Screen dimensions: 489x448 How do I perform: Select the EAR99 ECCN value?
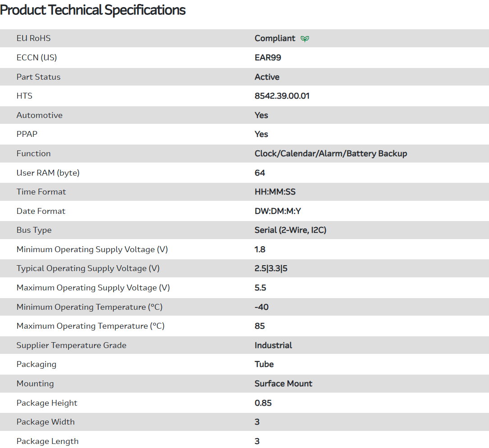[x=268, y=58]
